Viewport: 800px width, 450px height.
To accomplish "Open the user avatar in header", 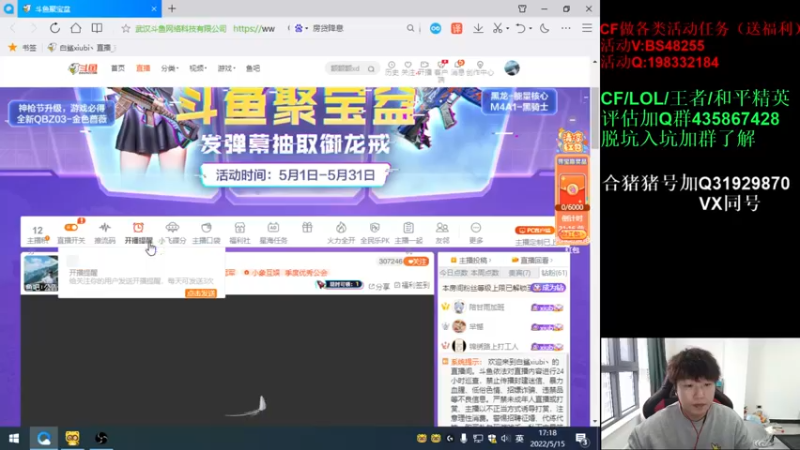I will click(x=512, y=68).
